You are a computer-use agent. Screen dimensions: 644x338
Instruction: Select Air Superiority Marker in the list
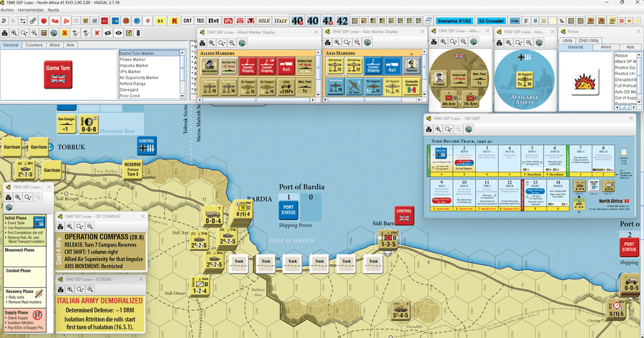(x=149, y=77)
